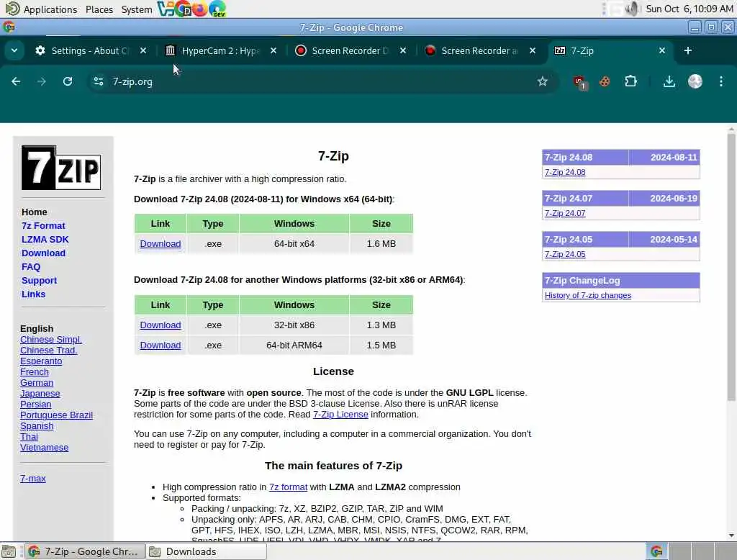737x560 pixels.
Task: Download the 64-bit ARM64 .exe installer
Action: [160, 345]
